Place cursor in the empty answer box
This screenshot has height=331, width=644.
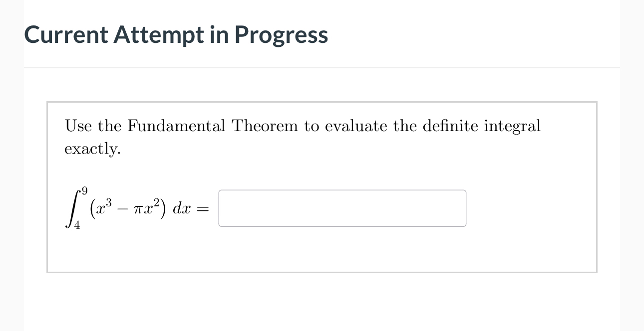click(342, 208)
